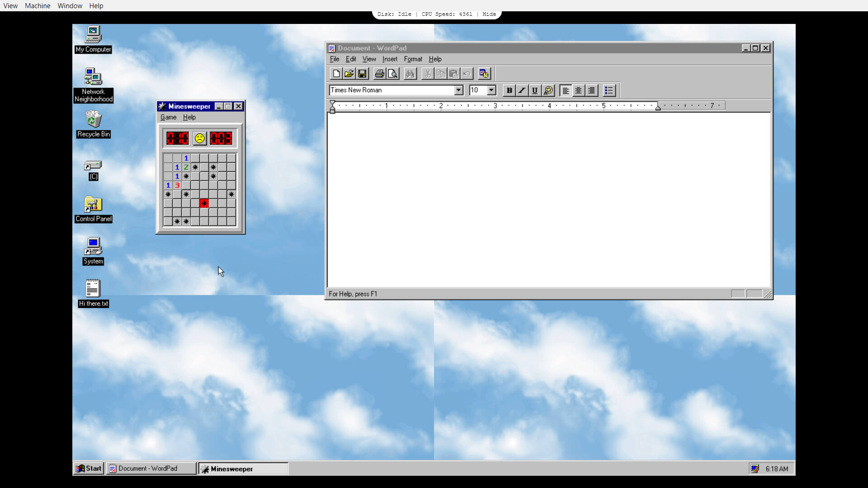The image size is (868, 488).
Task: Click Hide in emulator status bar
Action: point(489,14)
